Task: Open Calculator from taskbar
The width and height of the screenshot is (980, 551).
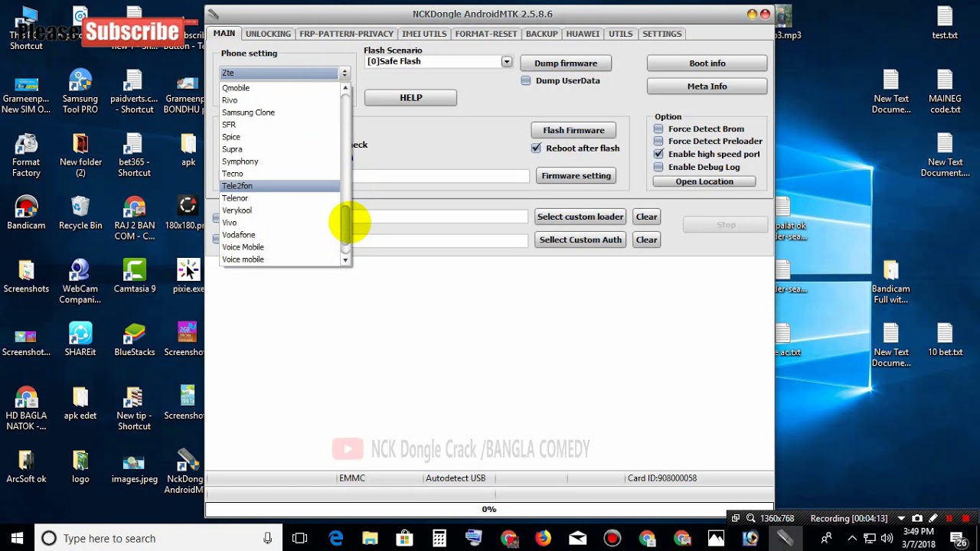Action: 439,538
